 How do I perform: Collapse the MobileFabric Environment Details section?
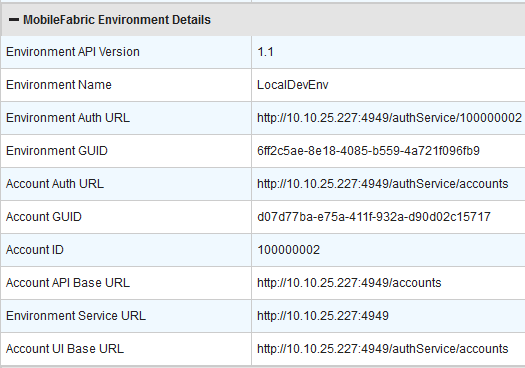[x=14, y=20]
